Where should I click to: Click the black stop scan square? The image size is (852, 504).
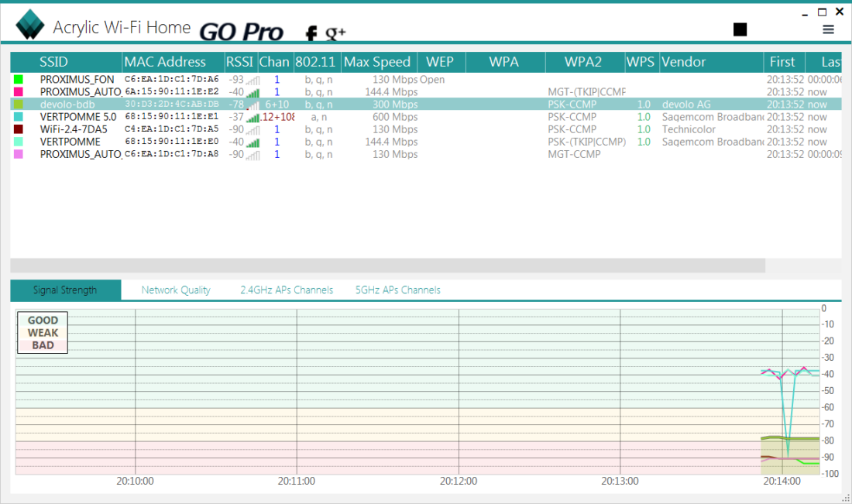point(740,29)
